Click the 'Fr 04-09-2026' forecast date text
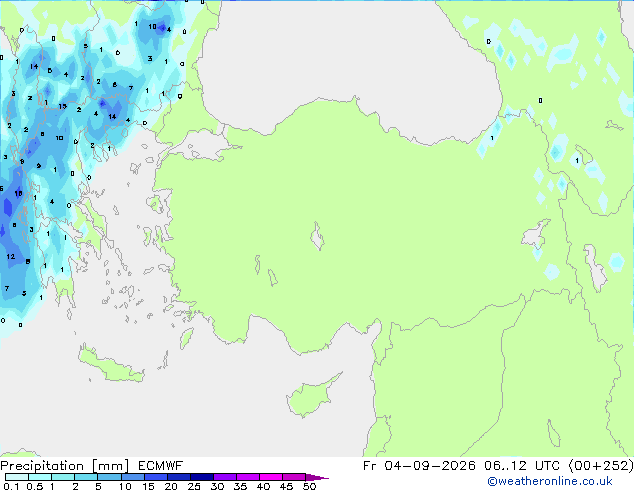This screenshot has width=634, height=490. tap(419, 466)
